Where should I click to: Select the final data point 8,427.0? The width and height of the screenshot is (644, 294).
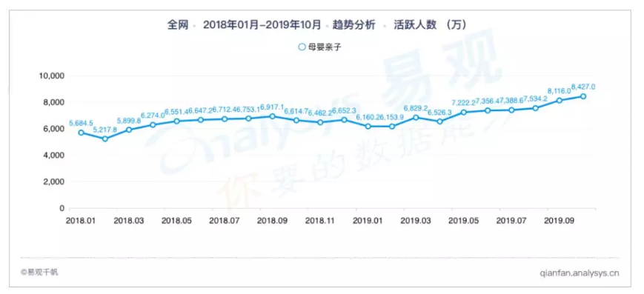[582, 96]
